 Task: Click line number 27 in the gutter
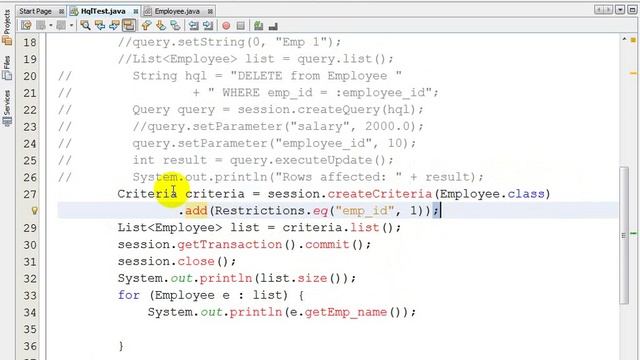pyautogui.click(x=29, y=194)
